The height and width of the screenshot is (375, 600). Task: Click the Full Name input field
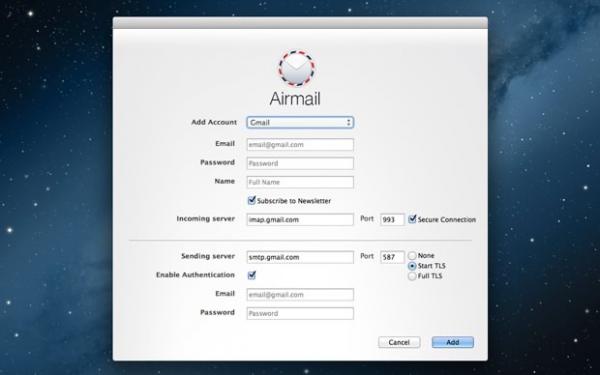click(300, 182)
